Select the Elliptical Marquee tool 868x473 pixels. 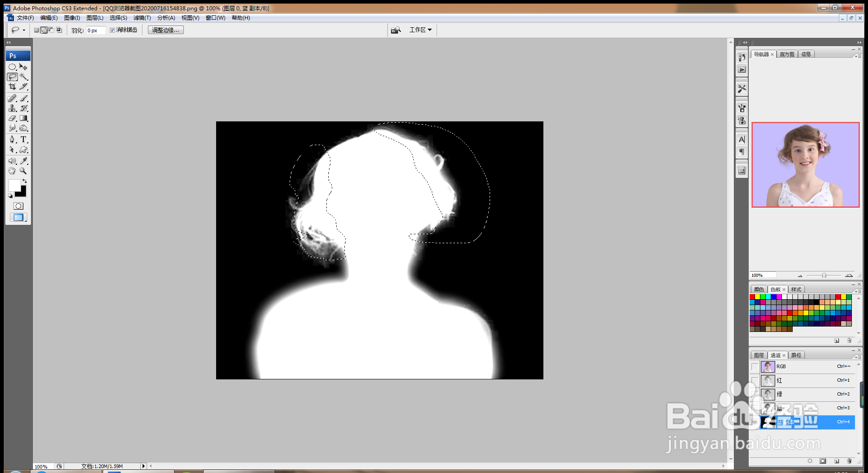click(12, 67)
